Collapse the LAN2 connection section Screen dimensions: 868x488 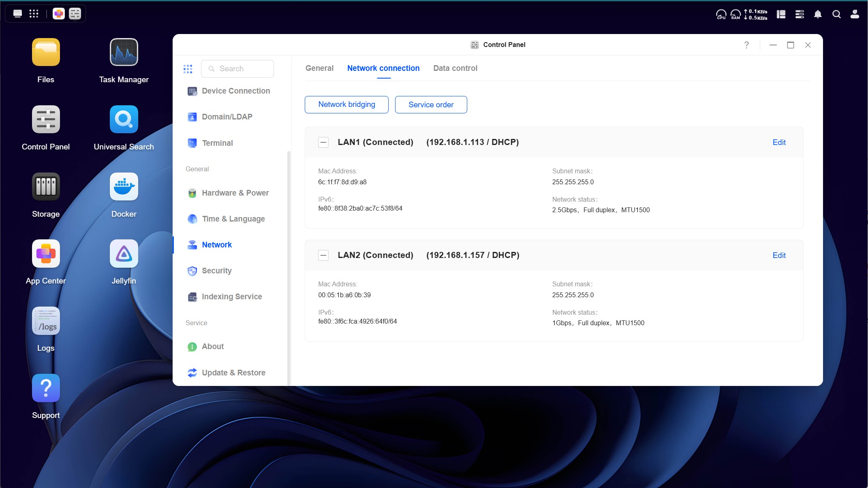323,255
